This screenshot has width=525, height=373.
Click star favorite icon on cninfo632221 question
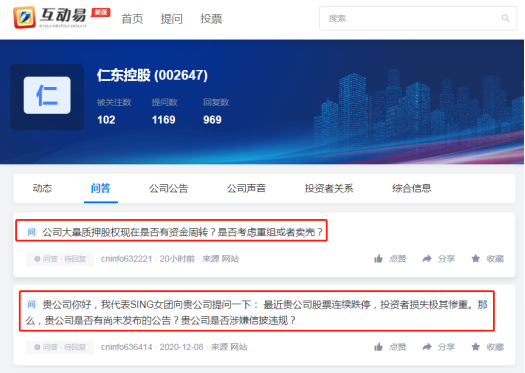tap(475, 258)
